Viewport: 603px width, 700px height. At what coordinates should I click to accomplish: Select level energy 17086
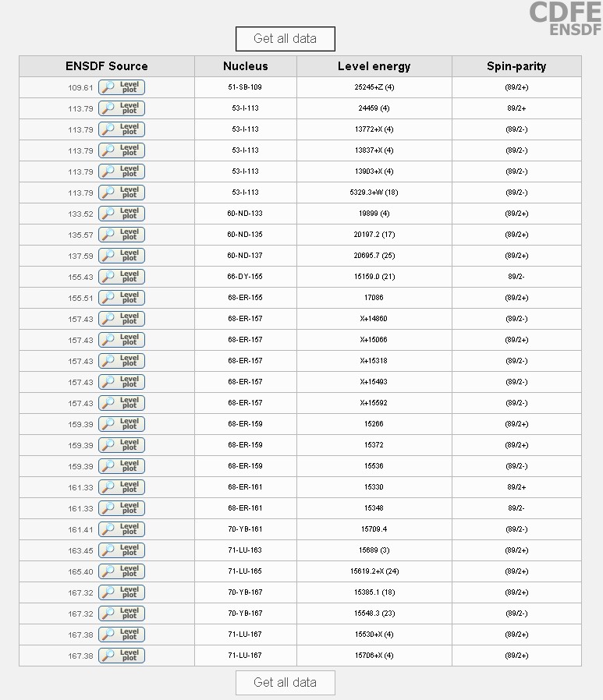pos(374,297)
